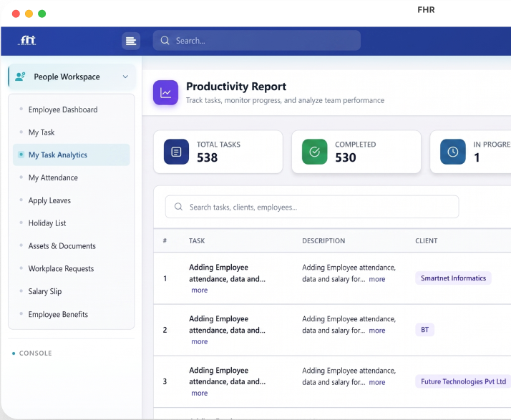Go to Workplace Requests
The image size is (511, 420).
click(61, 269)
